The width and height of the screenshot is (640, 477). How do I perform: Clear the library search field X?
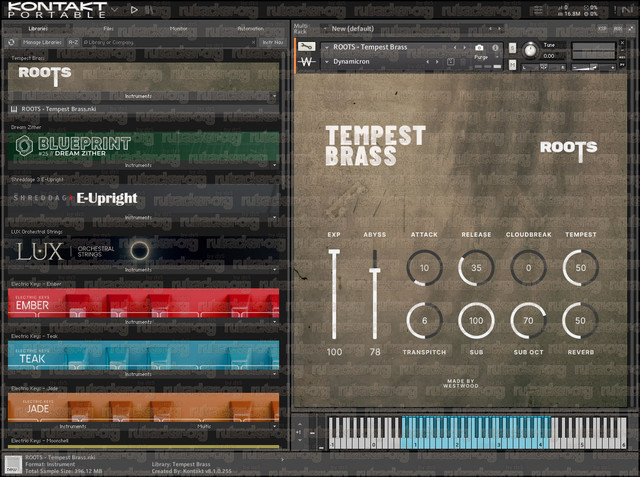point(253,42)
